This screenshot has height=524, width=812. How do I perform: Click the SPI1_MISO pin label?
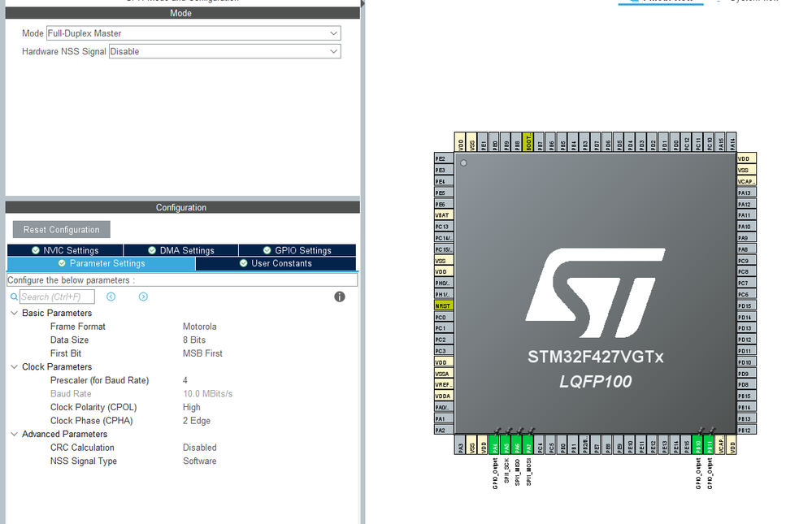(517, 472)
